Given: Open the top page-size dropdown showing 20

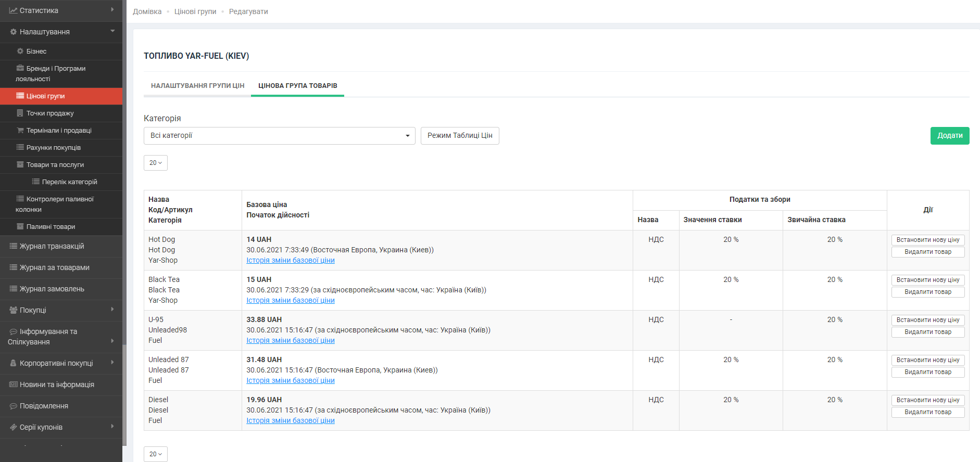Looking at the screenshot, I should 155,163.
